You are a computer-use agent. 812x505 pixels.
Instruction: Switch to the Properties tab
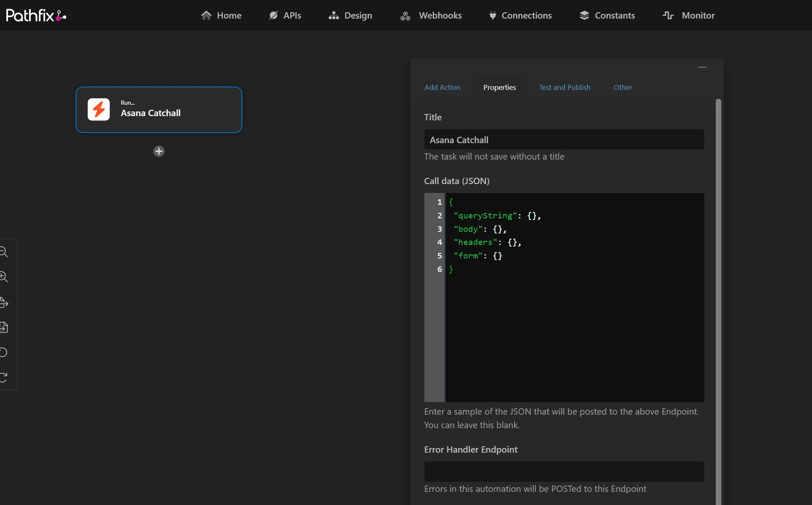[500, 87]
